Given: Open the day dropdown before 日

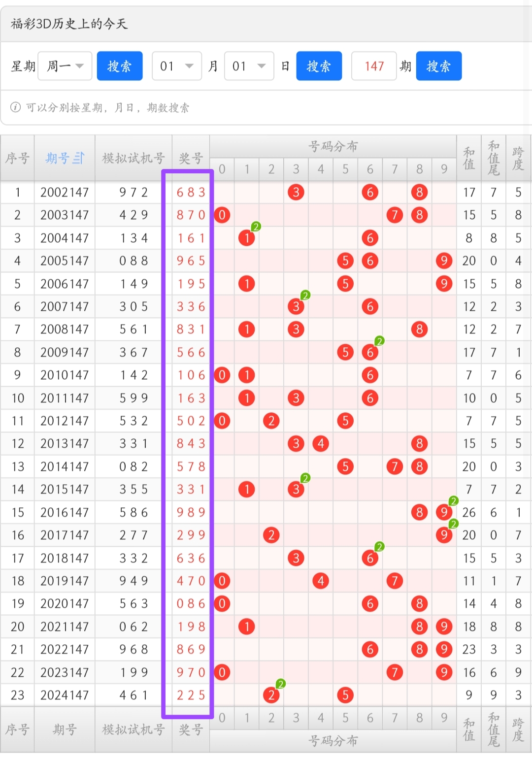Looking at the screenshot, I should point(249,66).
